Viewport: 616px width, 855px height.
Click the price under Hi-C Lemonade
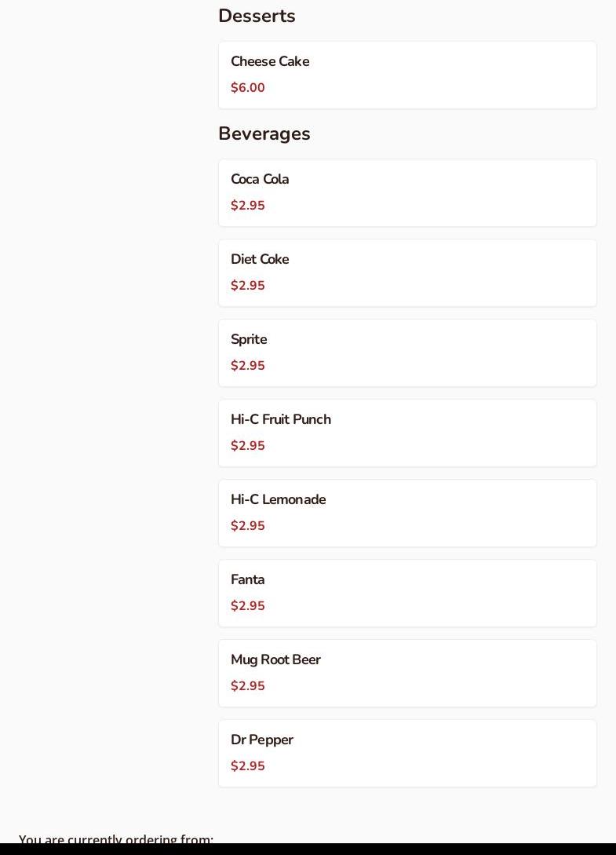point(248,526)
